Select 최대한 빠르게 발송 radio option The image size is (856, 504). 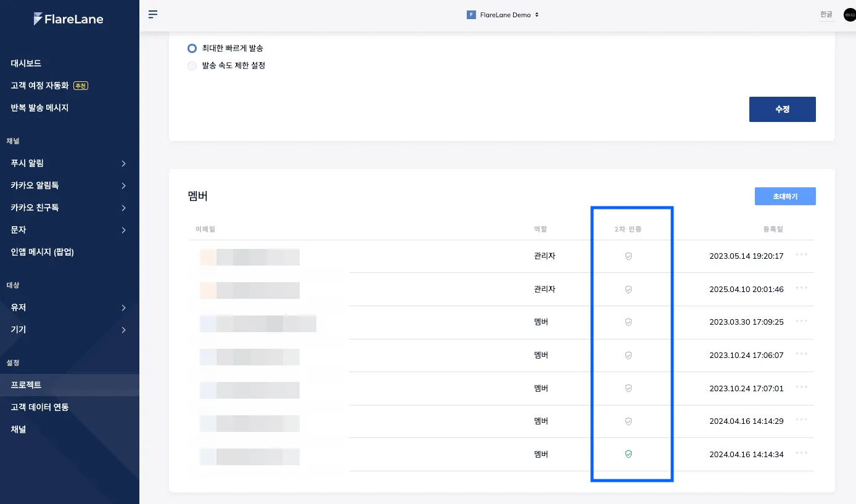[x=192, y=48]
